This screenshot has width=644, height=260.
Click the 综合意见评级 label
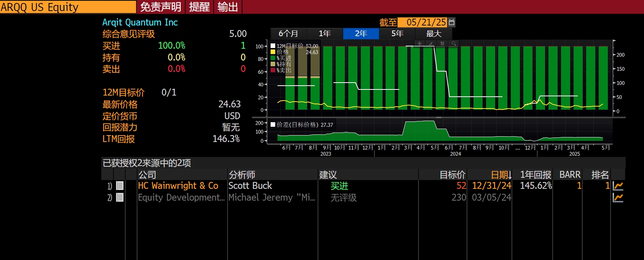click(x=129, y=34)
